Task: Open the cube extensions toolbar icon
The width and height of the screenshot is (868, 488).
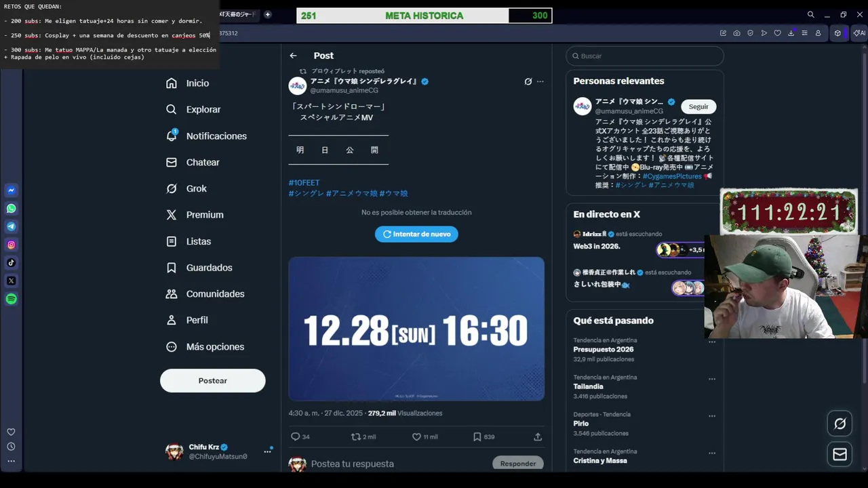Action: (x=837, y=33)
